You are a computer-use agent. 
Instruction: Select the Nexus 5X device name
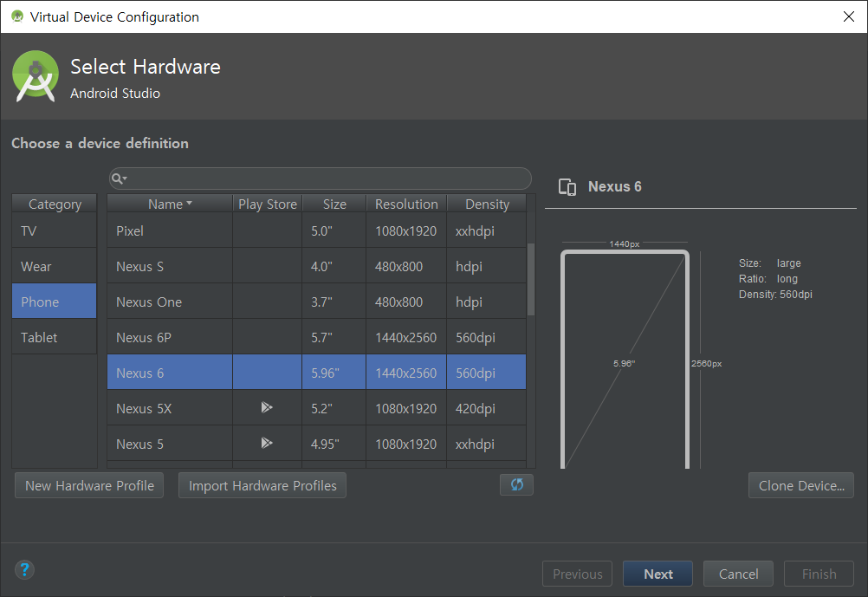(x=144, y=409)
